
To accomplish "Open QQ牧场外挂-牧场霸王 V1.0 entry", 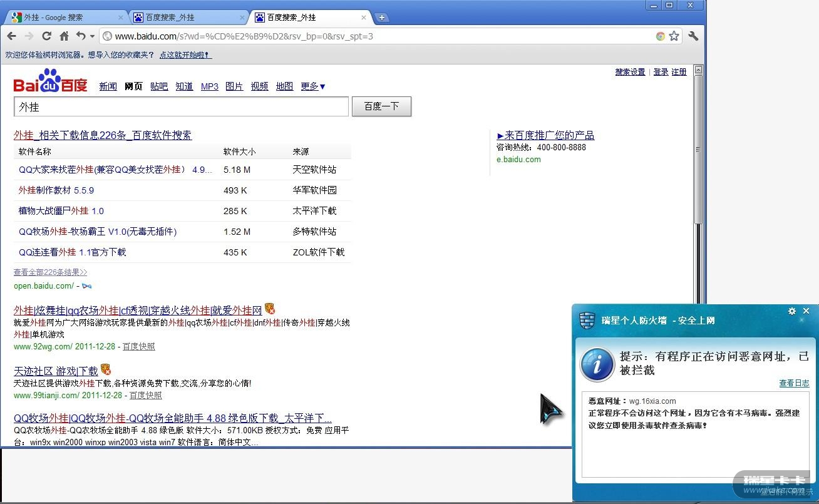I will 98,232.
